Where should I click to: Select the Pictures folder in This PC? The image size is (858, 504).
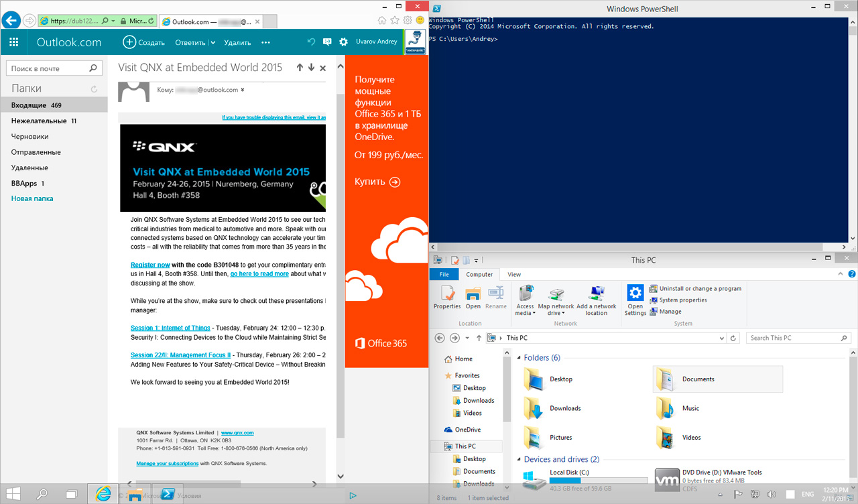548,438
